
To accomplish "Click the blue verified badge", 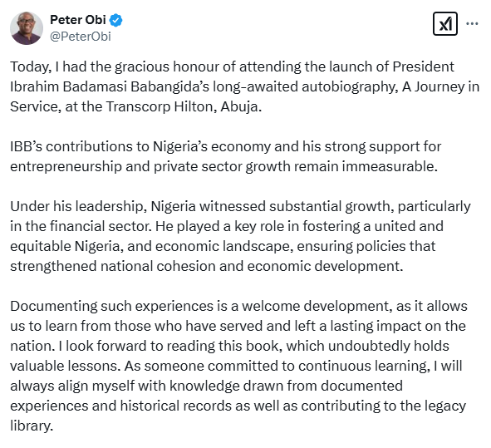I will 115,20.
